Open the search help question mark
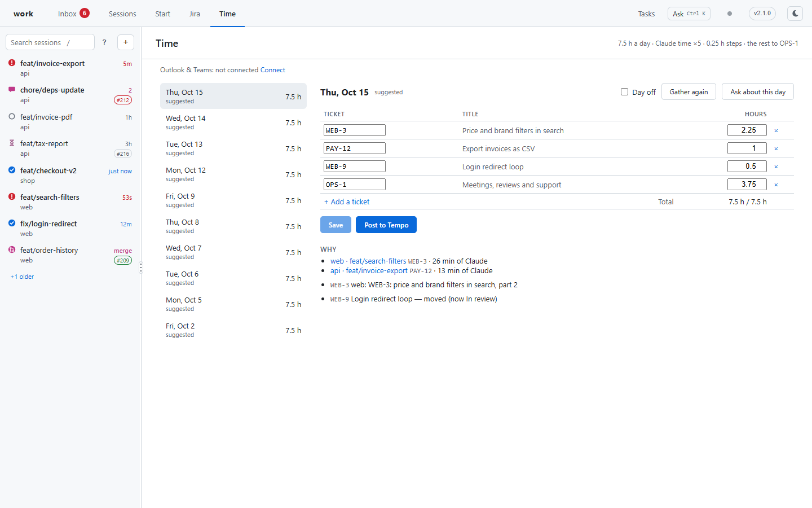Screen dimensions: 812x508 [x=104, y=42]
